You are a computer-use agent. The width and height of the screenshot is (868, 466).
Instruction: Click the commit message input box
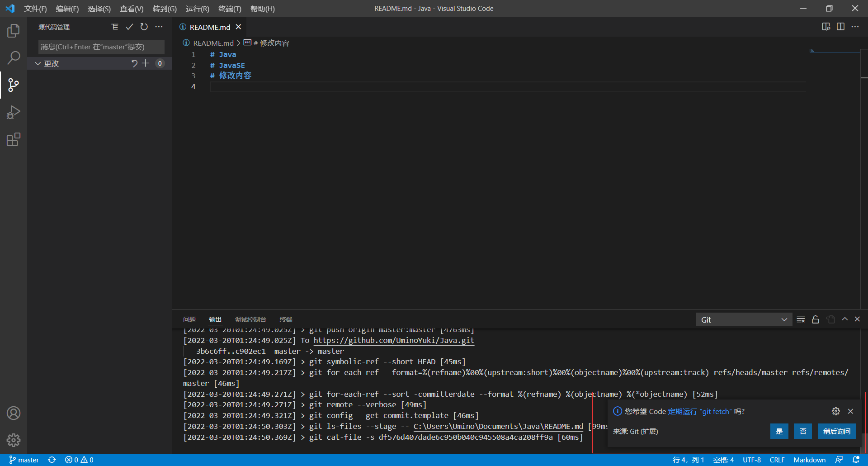pyautogui.click(x=101, y=47)
